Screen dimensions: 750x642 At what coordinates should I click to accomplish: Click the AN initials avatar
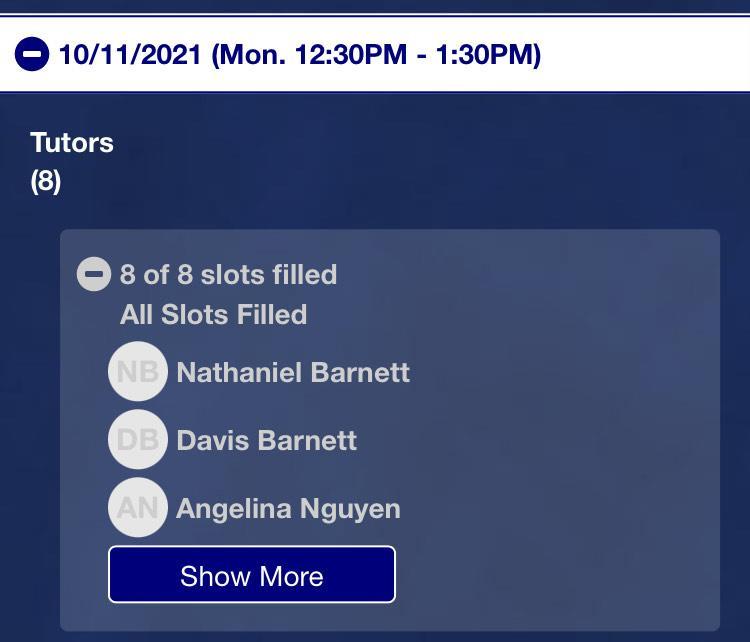[138, 508]
